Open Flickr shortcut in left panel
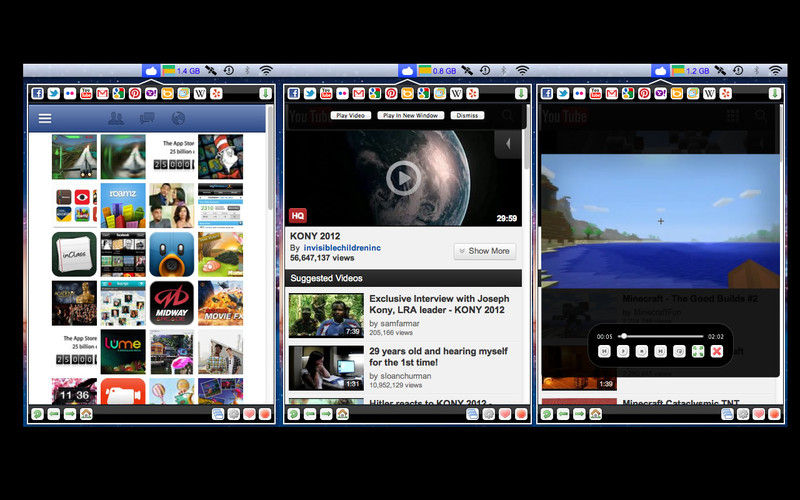The height and width of the screenshot is (500, 800). pos(70,93)
